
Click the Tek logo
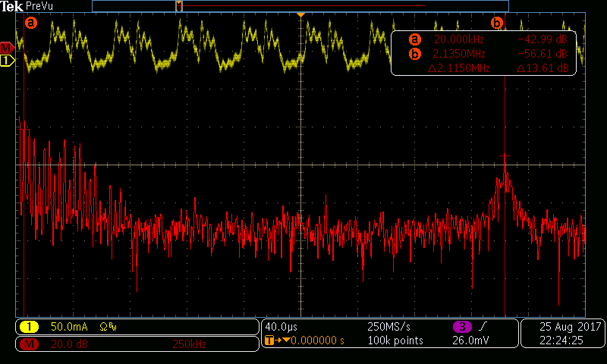coord(11,6)
